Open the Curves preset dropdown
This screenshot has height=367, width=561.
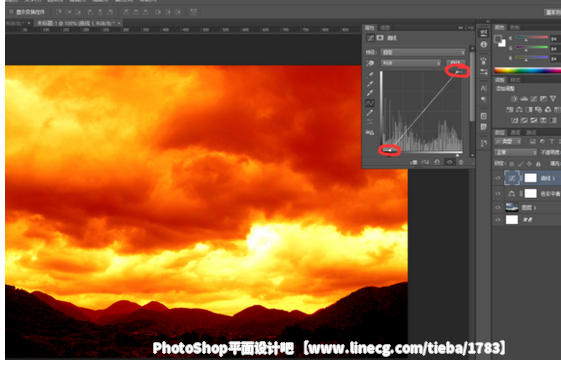(423, 52)
